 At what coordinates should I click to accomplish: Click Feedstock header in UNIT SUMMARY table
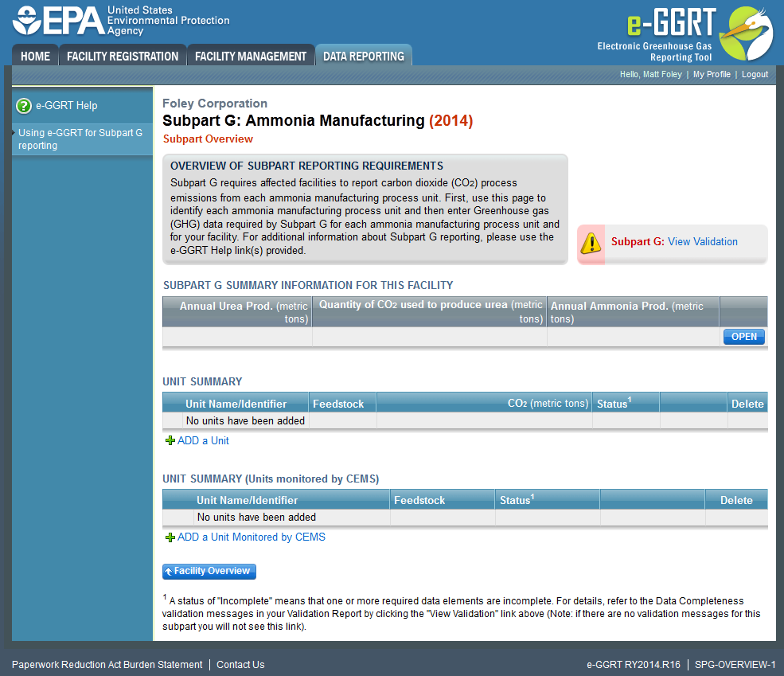342,404
